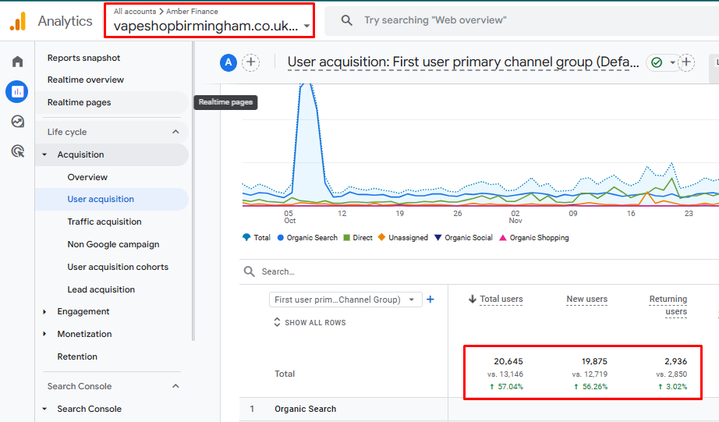
Task: Expand the Engagement section arrow
Action: tap(44, 312)
